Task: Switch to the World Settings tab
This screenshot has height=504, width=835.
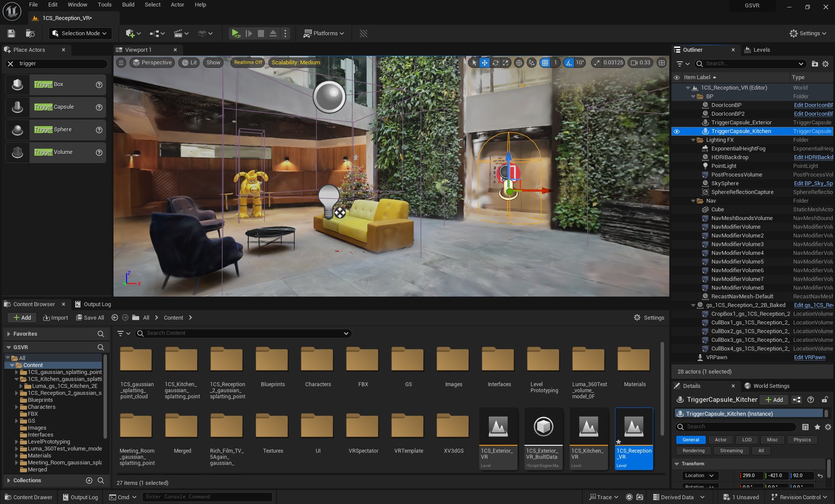Action: click(x=766, y=386)
